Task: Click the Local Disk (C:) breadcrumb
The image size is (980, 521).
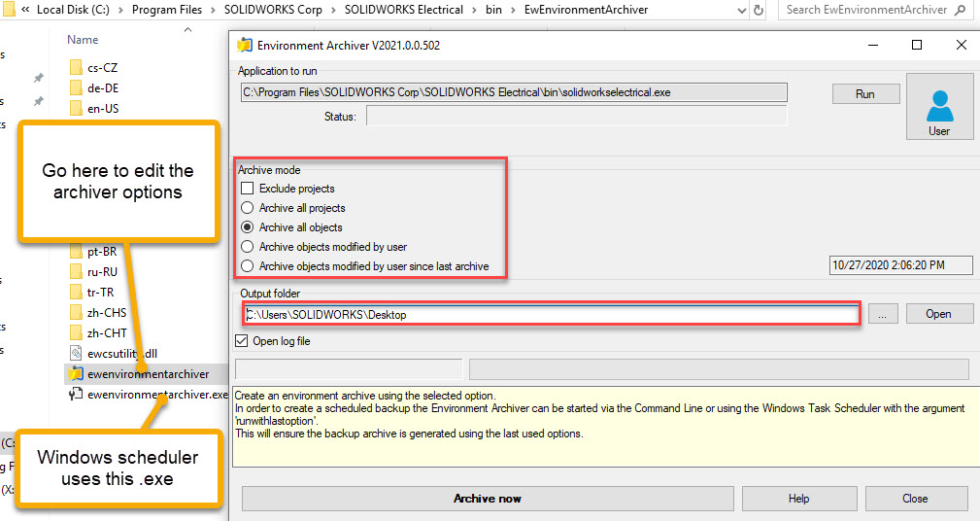Action: click(x=73, y=10)
